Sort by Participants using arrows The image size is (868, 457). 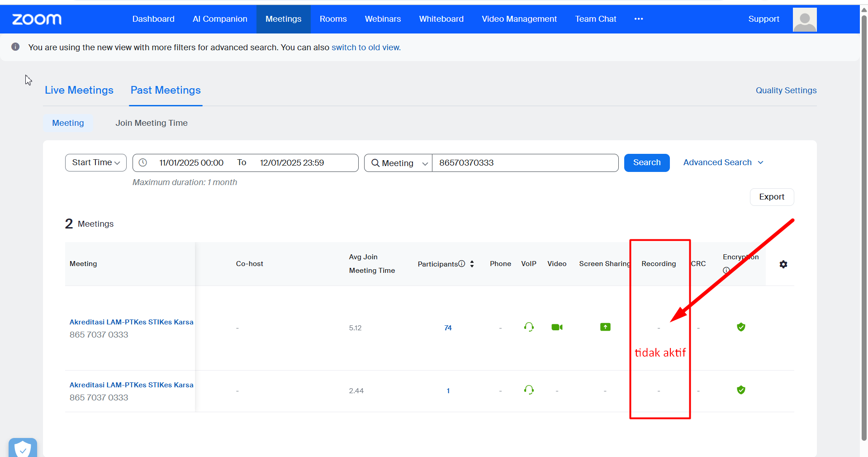[x=472, y=264]
